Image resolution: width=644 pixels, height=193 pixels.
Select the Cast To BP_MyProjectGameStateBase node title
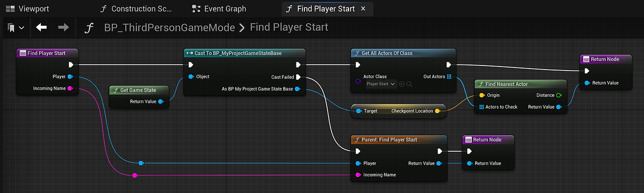coord(238,53)
